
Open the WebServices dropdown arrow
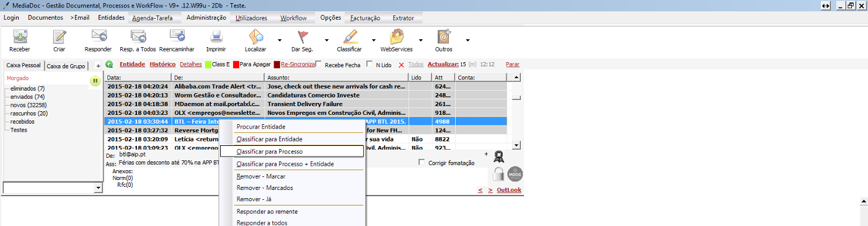[420, 40]
